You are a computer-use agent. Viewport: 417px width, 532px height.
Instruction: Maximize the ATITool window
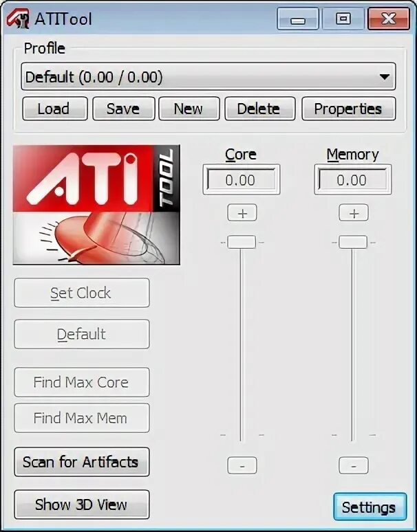tap(343, 19)
